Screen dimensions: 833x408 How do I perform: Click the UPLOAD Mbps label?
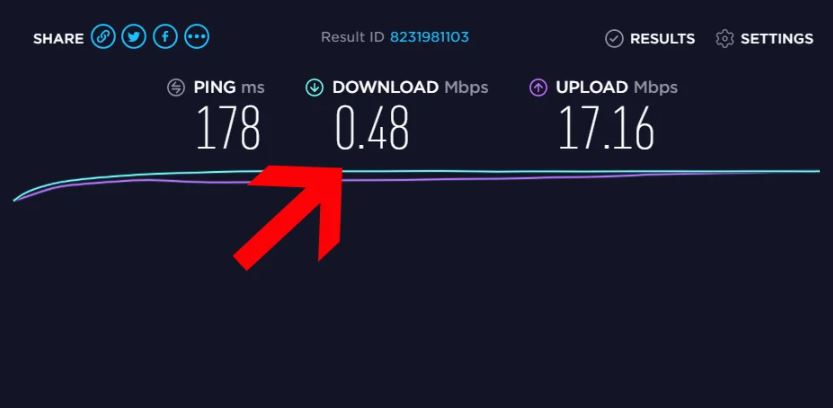(x=617, y=88)
